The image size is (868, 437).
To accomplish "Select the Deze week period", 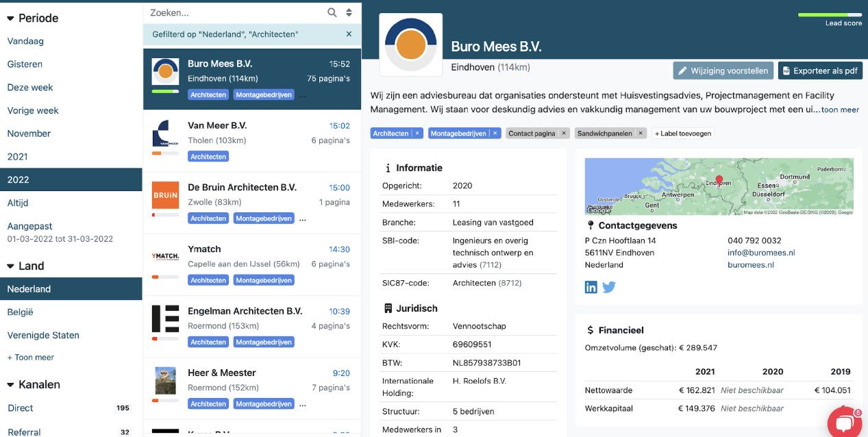I will [x=30, y=88].
